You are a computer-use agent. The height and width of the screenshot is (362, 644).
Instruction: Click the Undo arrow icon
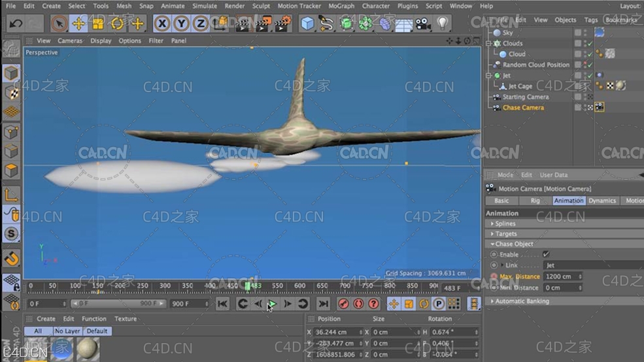coord(16,24)
